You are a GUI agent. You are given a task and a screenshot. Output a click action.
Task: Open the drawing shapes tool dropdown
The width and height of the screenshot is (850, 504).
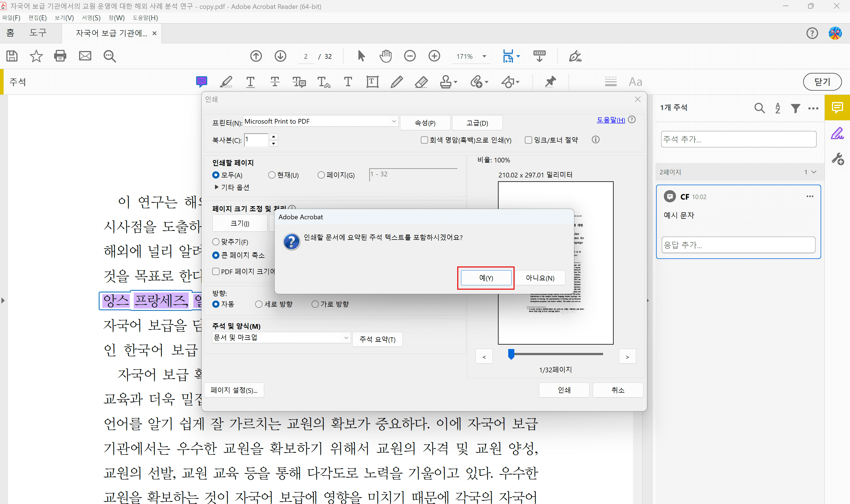(518, 82)
